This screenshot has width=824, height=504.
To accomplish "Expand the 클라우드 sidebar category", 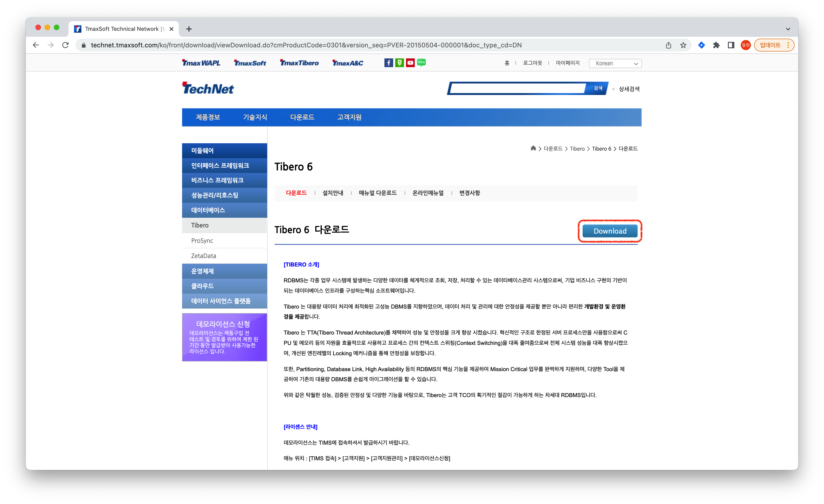I will 224,286.
